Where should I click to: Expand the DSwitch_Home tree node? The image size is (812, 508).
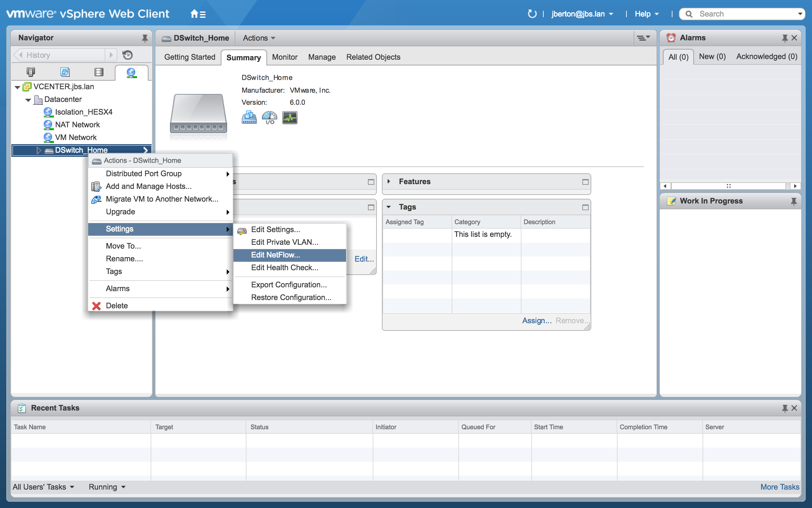[x=39, y=150]
